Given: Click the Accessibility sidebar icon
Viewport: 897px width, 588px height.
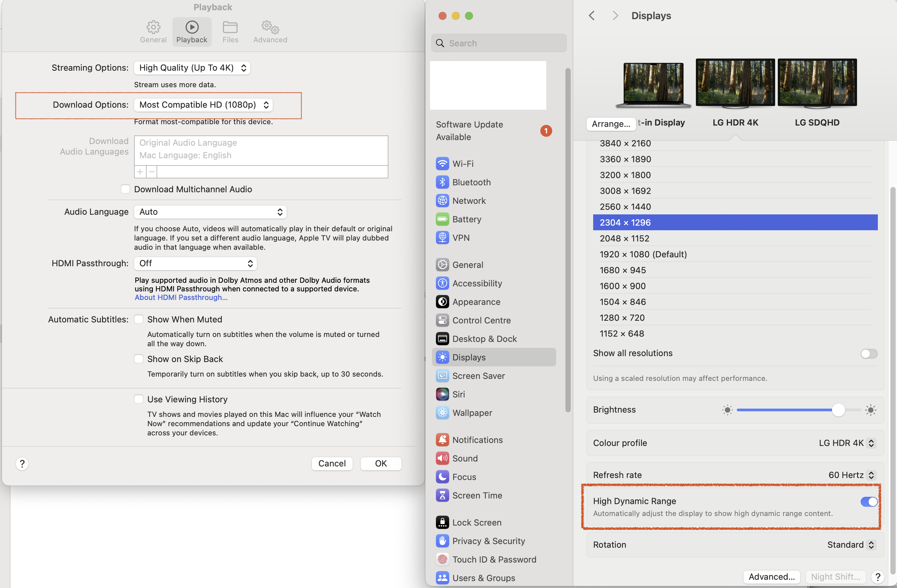Looking at the screenshot, I should [442, 283].
